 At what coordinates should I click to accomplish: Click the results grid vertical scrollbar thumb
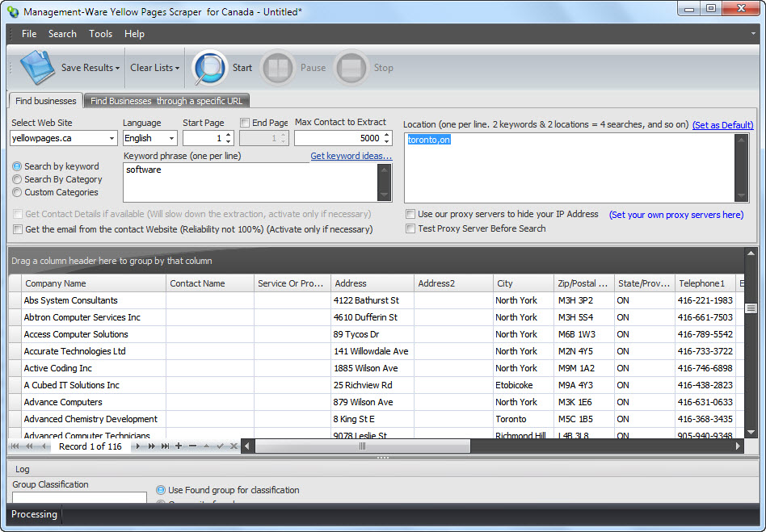pos(751,308)
